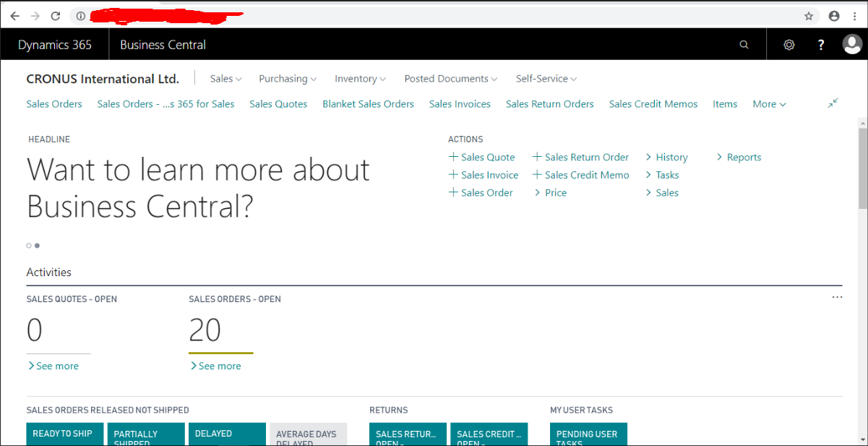
Task: Expand the Price actions group
Action: coord(551,192)
